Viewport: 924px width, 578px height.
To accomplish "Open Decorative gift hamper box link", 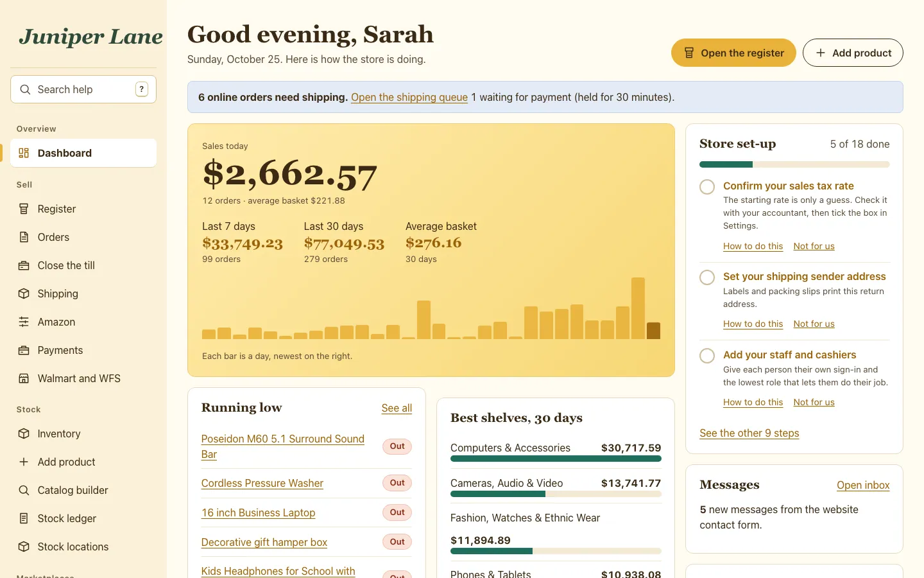I will click(264, 542).
